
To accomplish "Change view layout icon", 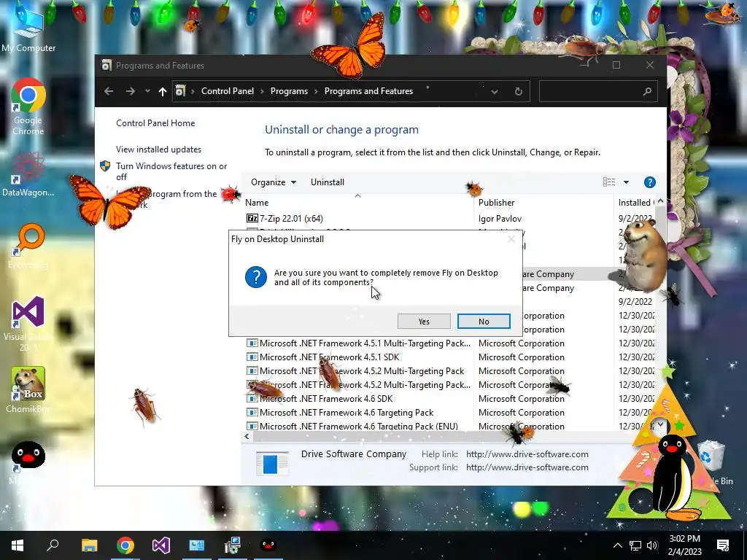I will point(609,182).
